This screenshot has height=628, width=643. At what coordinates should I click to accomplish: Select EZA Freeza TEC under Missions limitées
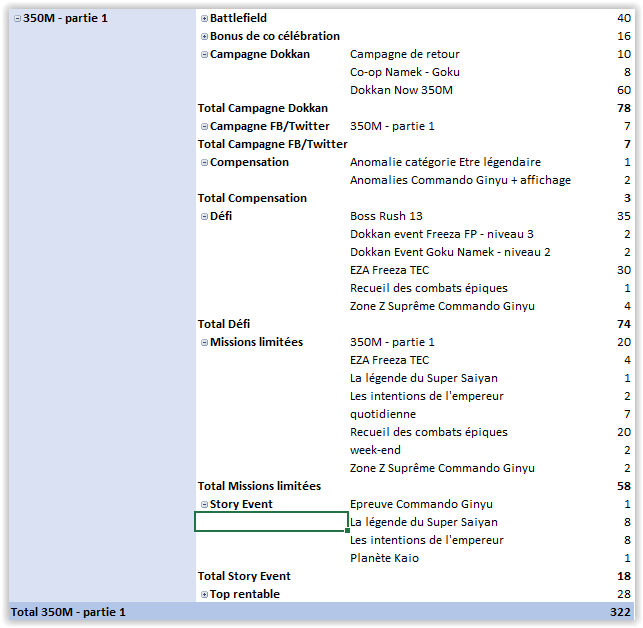click(389, 360)
